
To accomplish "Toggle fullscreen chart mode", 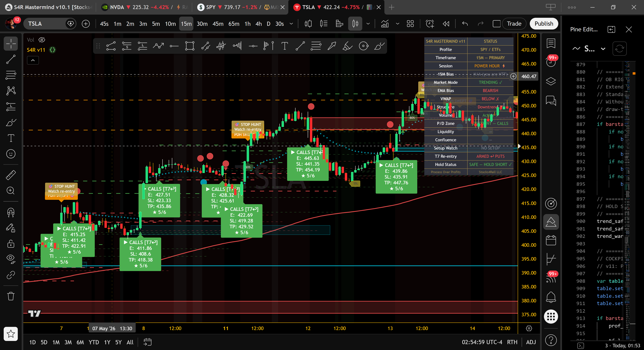I will [496, 24].
